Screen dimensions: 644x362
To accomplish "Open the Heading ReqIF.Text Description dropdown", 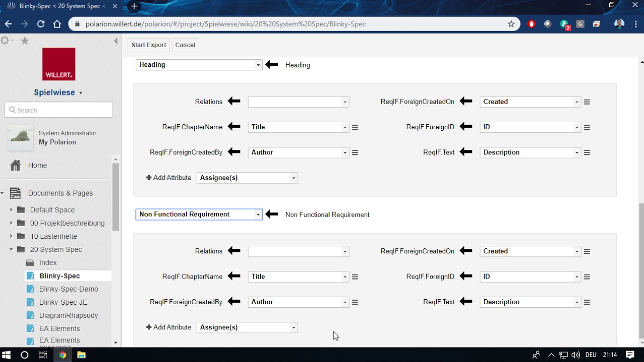I will click(x=530, y=153).
